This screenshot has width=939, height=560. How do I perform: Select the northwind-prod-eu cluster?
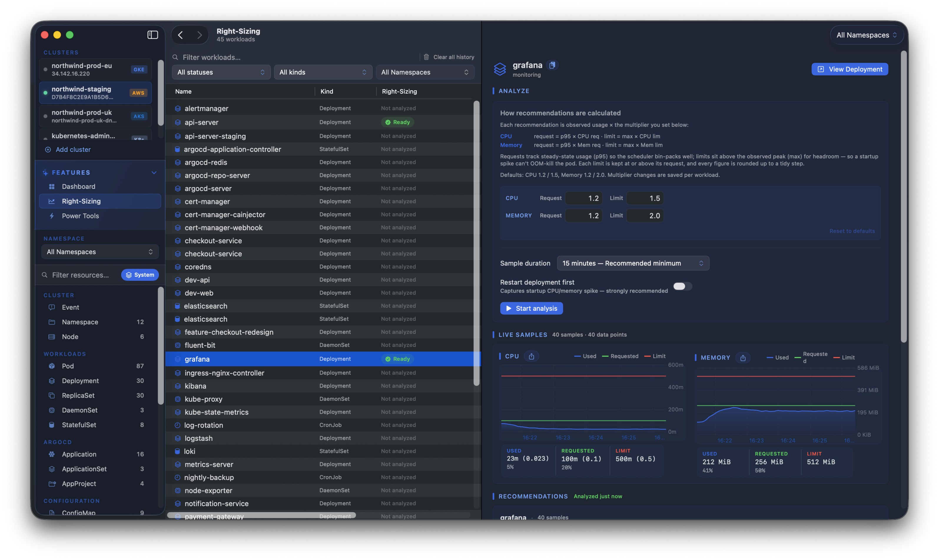95,69
